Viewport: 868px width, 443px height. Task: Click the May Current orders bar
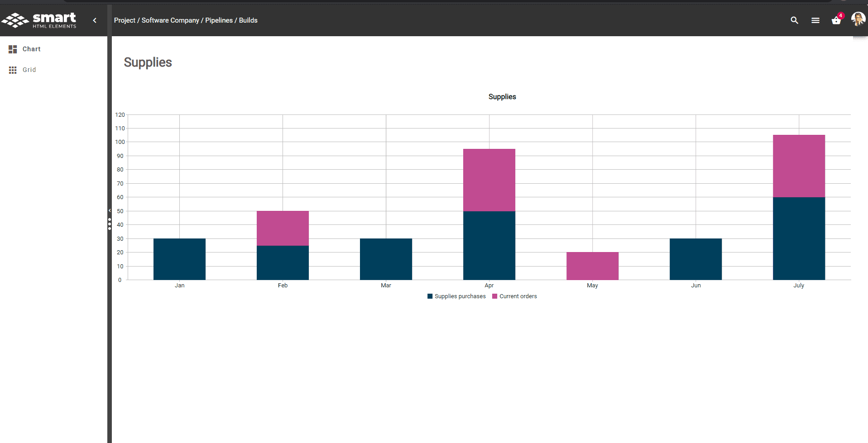tap(592, 266)
